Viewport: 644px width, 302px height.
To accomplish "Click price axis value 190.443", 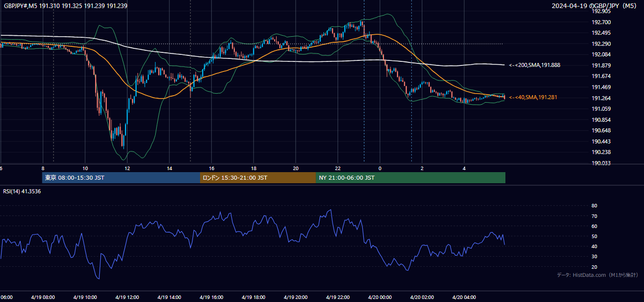I will click(601, 141).
